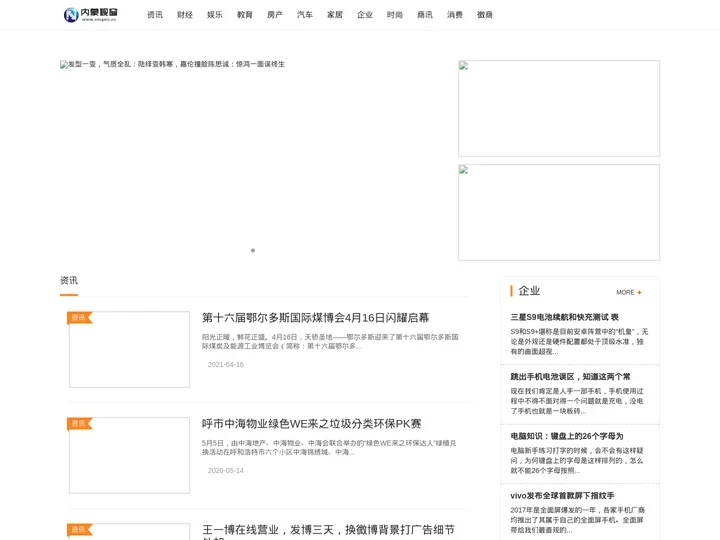The image size is (720, 540).
Task: Click the 2021-04-16 date text
Action: pyautogui.click(x=225, y=365)
